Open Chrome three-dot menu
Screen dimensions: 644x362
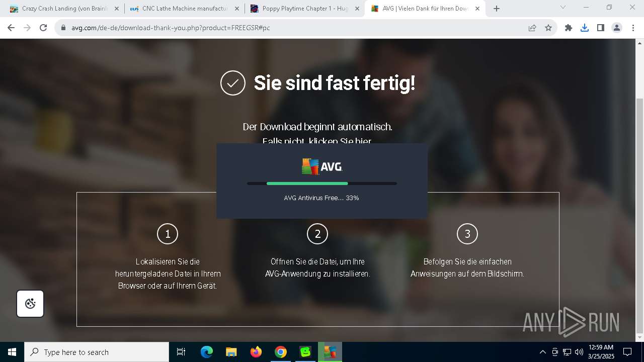click(633, 28)
